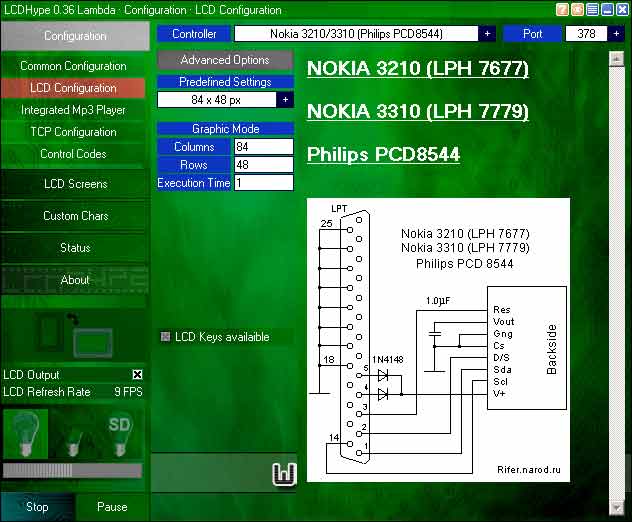
Task: Open the lines menu icon in title bar
Action: click(592, 9)
